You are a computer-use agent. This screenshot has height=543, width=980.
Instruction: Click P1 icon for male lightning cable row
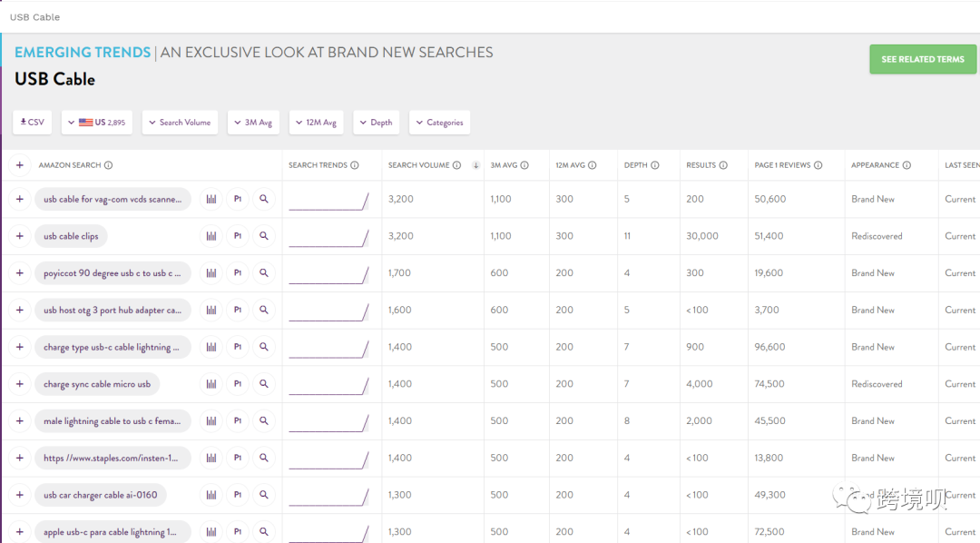tap(238, 420)
